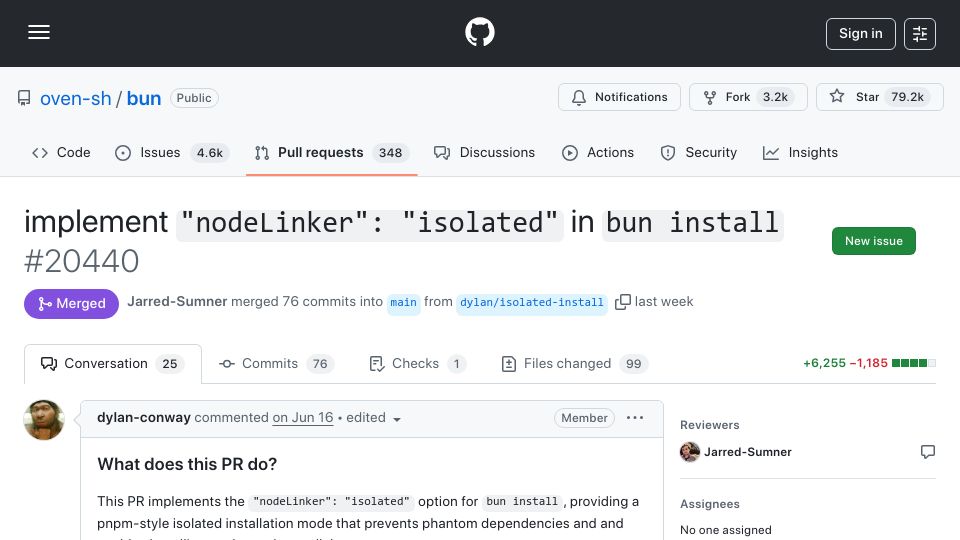
Task: Switch to the Commits tab
Action: (277, 364)
